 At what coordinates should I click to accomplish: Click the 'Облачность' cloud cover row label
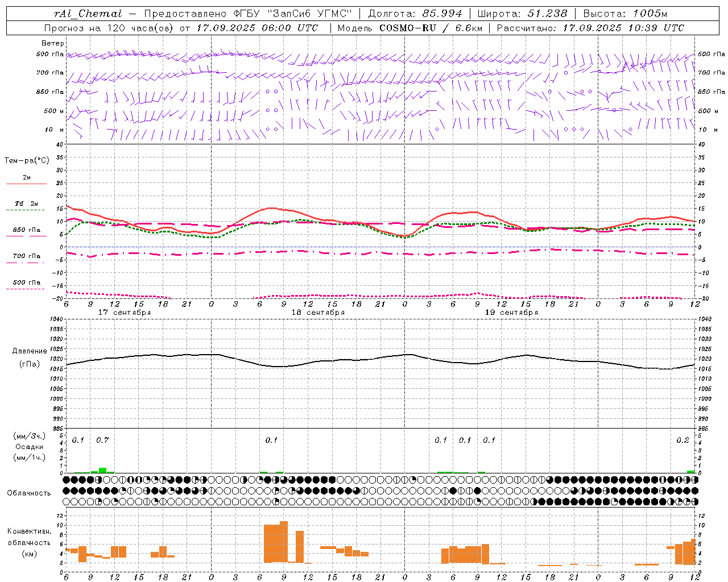(x=29, y=493)
